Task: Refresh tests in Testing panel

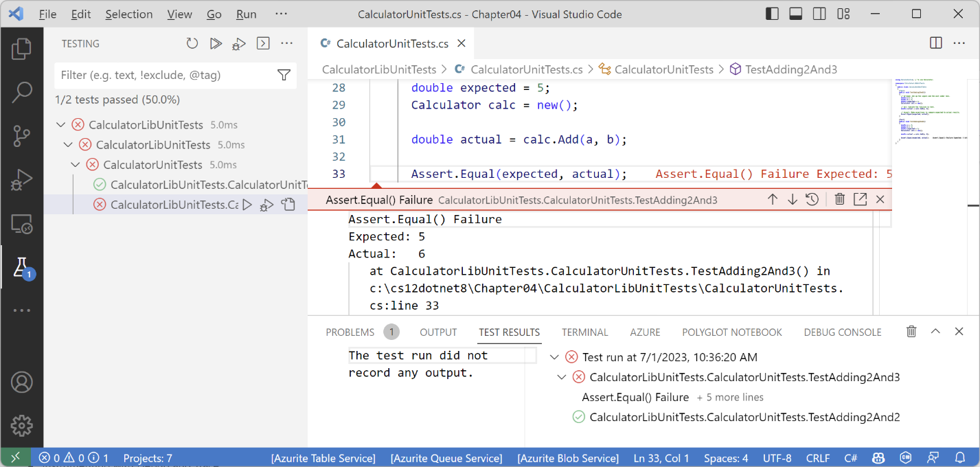Action: [x=192, y=44]
